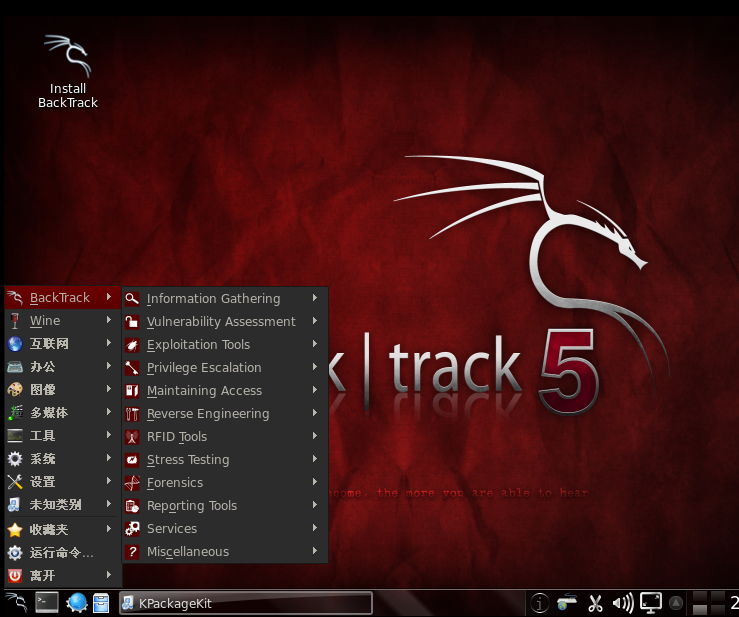Click the virtual desktop pager
Image resolution: width=739 pixels, height=617 pixels.
tap(708, 603)
